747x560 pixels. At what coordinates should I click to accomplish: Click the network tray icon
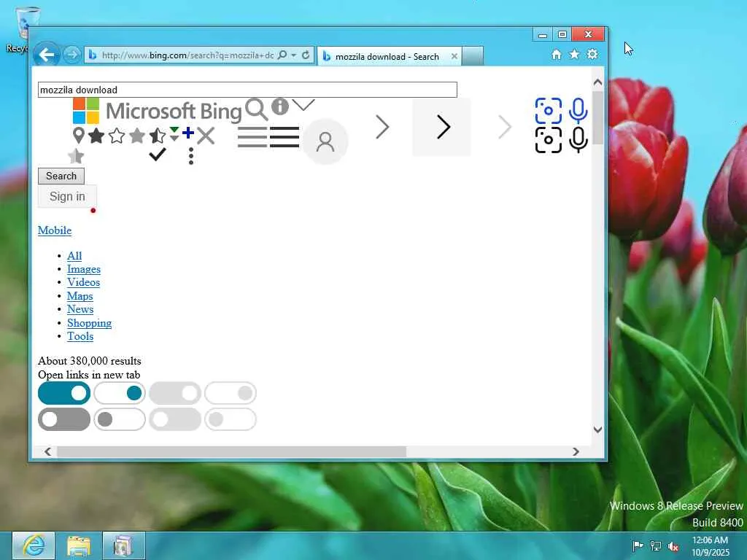[x=656, y=546]
